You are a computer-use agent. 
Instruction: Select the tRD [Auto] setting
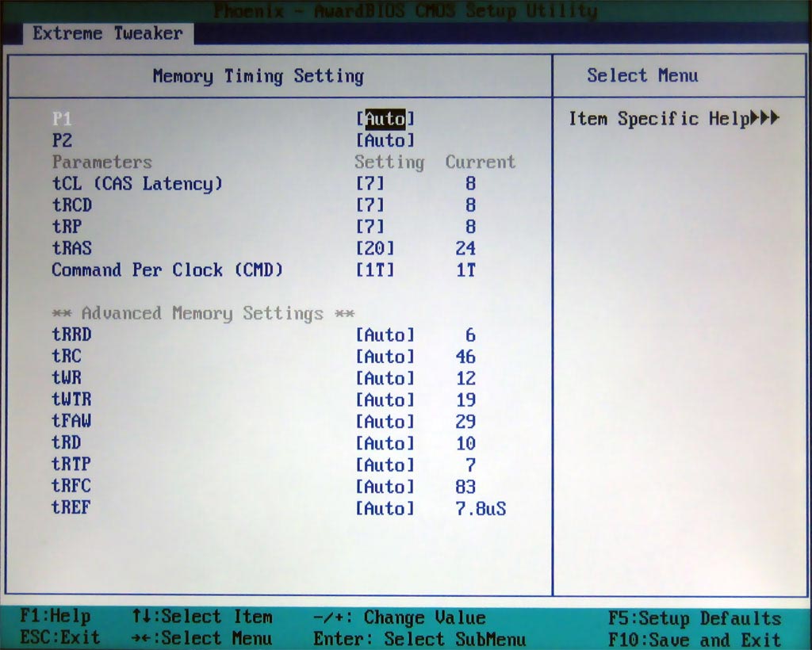click(x=385, y=444)
